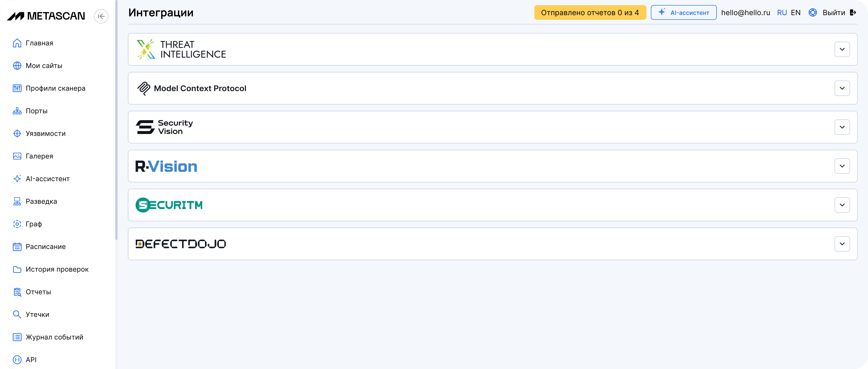Open Профили сканера menu item

coord(56,88)
